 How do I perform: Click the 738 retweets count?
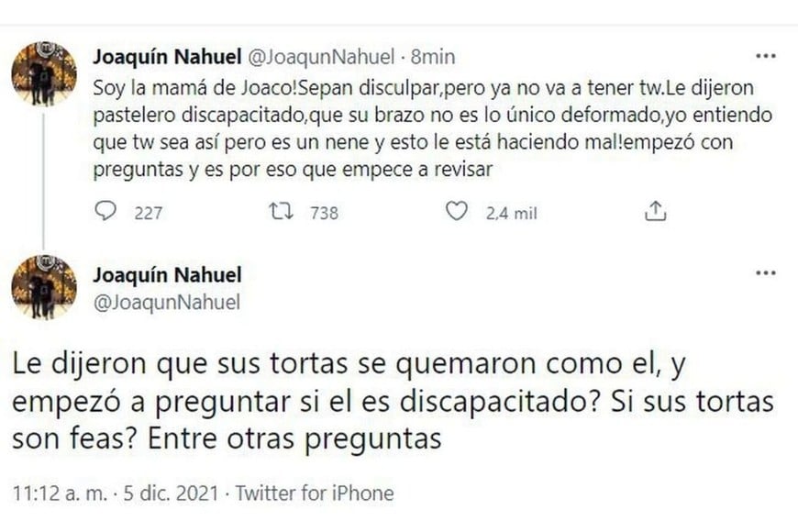tap(324, 213)
